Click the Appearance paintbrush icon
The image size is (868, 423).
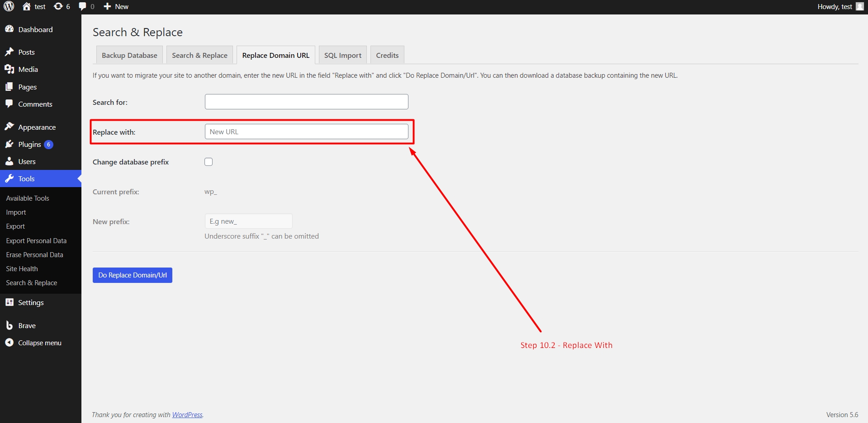9,127
